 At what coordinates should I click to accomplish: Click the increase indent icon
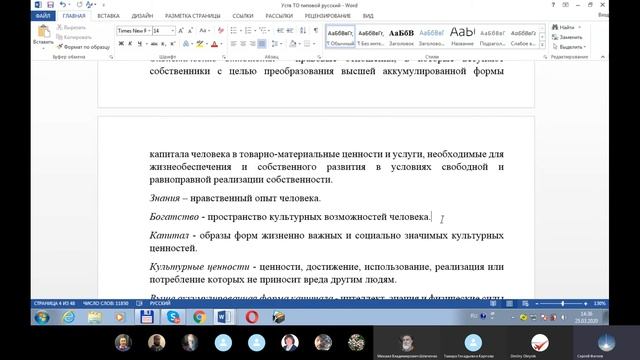[x=290, y=31]
